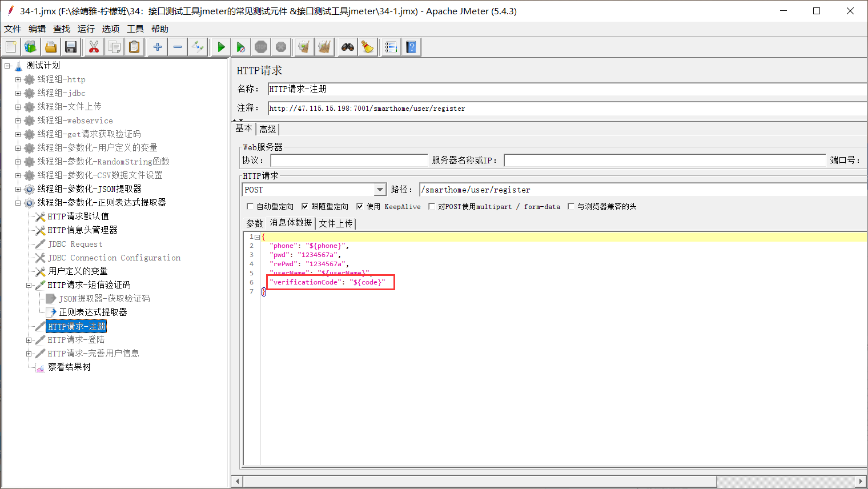Open the Templates toolbar icon
The image size is (868, 489).
point(31,47)
